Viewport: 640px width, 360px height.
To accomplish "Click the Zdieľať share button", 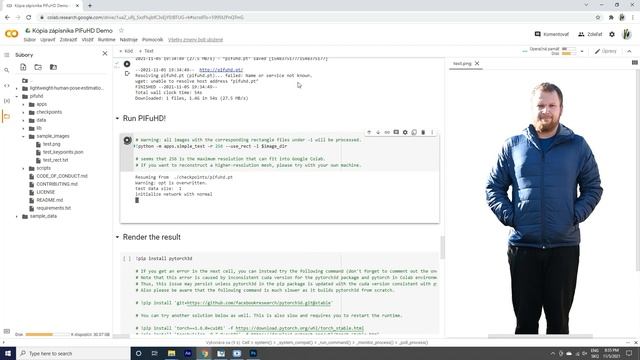I will [590, 34].
